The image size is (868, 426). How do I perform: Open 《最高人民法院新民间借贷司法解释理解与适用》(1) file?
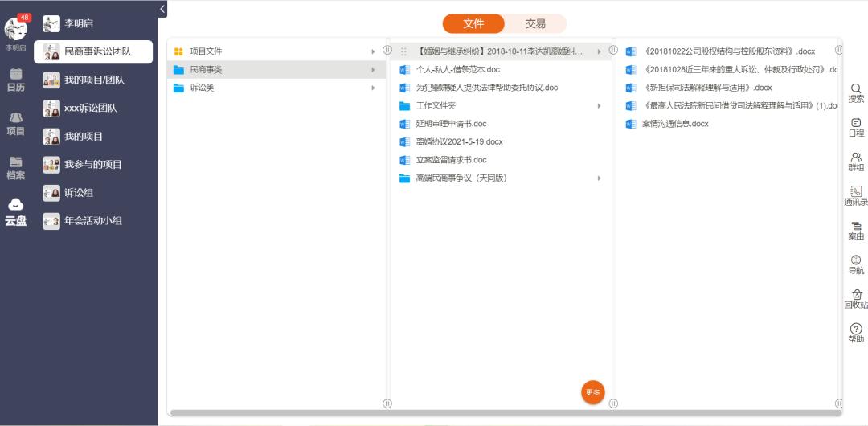pyautogui.click(x=740, y=106)
